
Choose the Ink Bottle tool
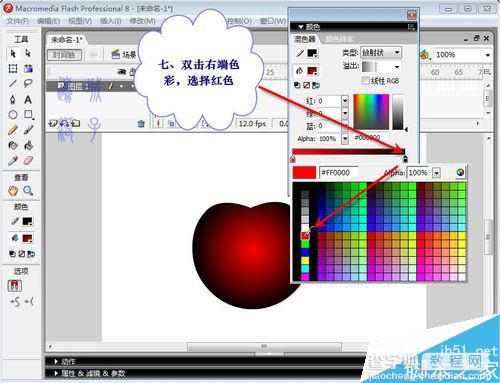pyautogui.click(x=13, y=145)
